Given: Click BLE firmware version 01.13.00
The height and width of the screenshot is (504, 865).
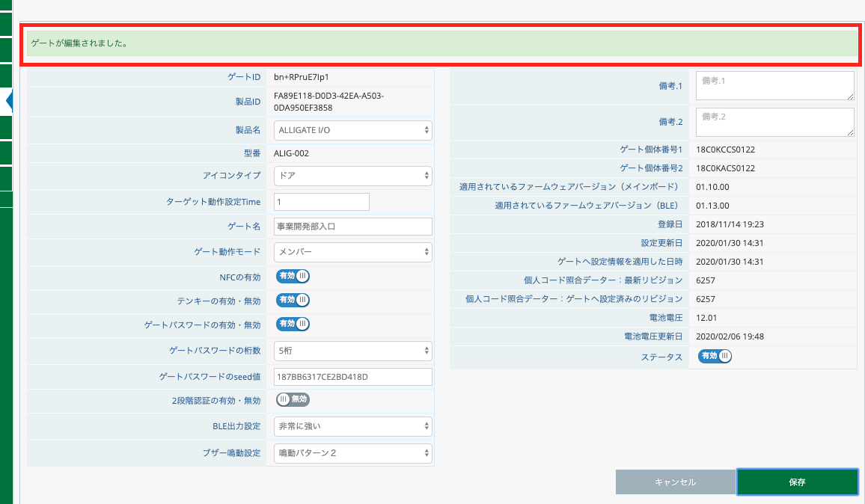Looking at the screenshot, I should pos(712,206).
